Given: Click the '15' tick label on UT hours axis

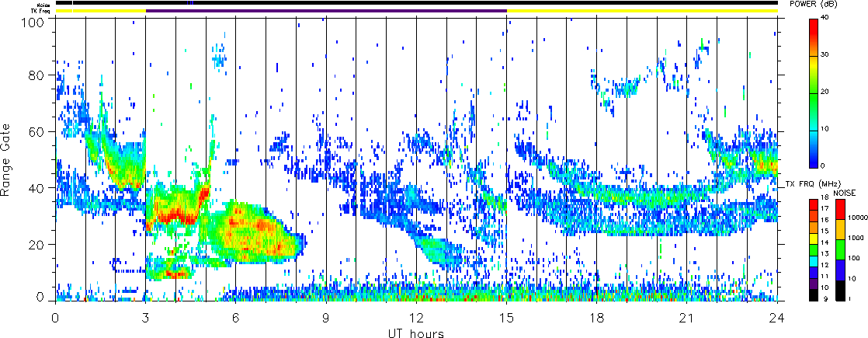Looking at the screenshot, I should click(x=506, y=318).
